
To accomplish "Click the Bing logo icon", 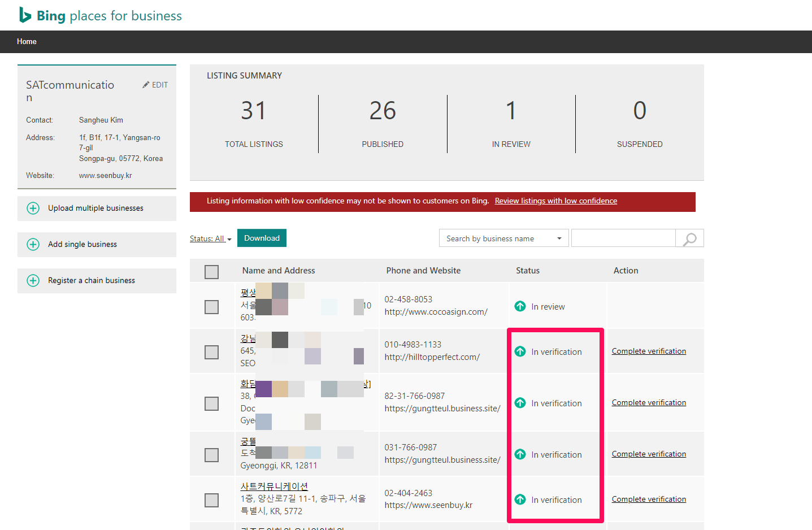I will pos(25,15).
